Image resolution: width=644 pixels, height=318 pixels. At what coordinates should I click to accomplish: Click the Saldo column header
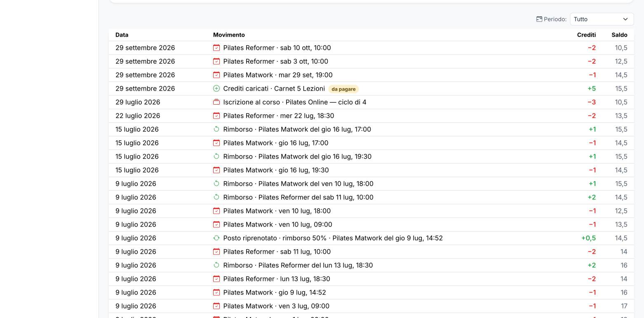tap(619, 35)
